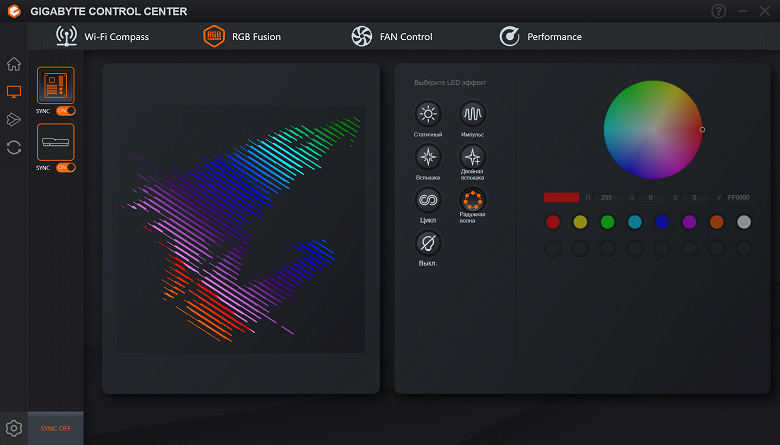The image size is (780, 445).
Task: Choose the orange preset color swatch
Action: pyautogui.click(x=717, y=222)
